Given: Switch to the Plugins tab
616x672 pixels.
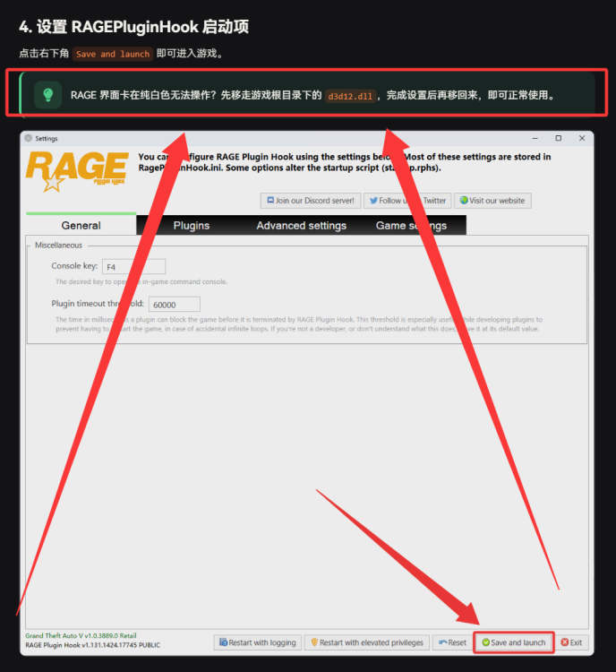Looking at the screenshot, I should coord(192,226).
